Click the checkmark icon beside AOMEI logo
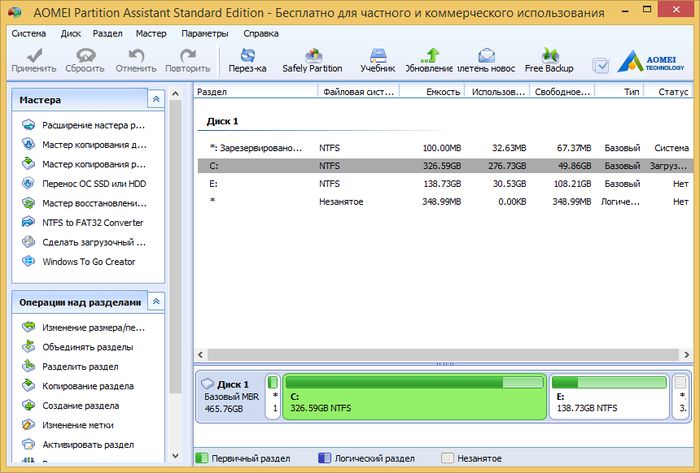700x473 pixels. click(600, 66)
